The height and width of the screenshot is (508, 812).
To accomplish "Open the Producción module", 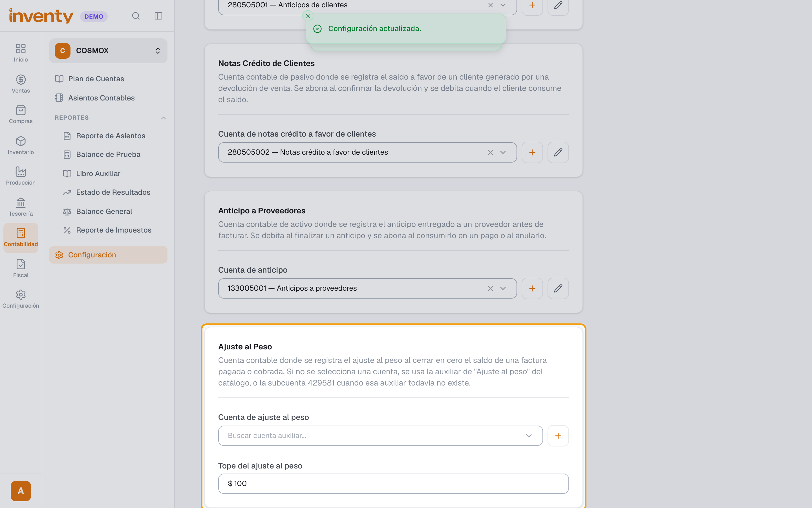I will click(21, 176).
